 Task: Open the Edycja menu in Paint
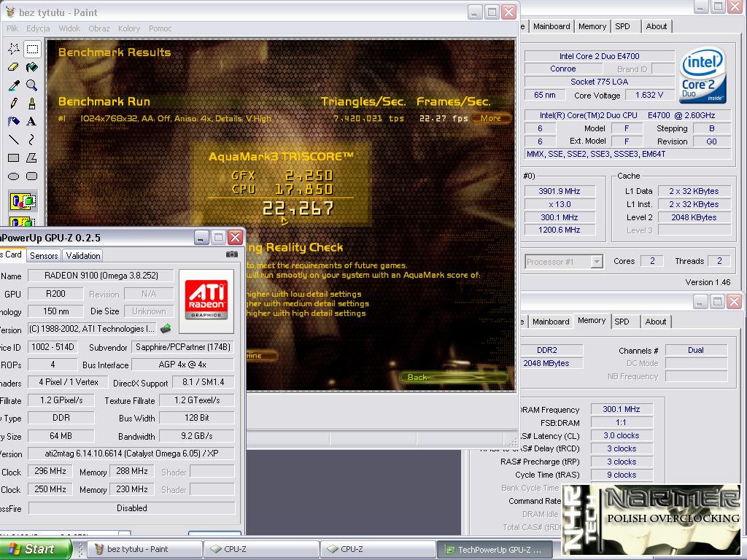(38, 28)
